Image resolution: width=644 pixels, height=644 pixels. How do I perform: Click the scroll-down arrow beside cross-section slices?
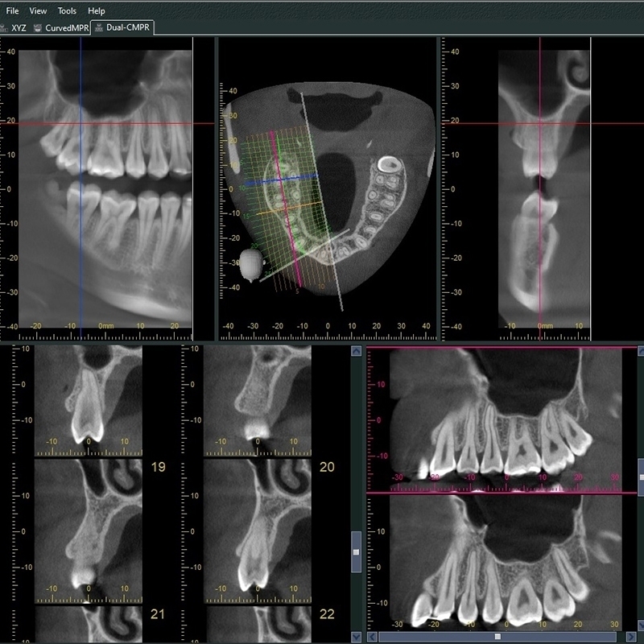click(356, 637)
